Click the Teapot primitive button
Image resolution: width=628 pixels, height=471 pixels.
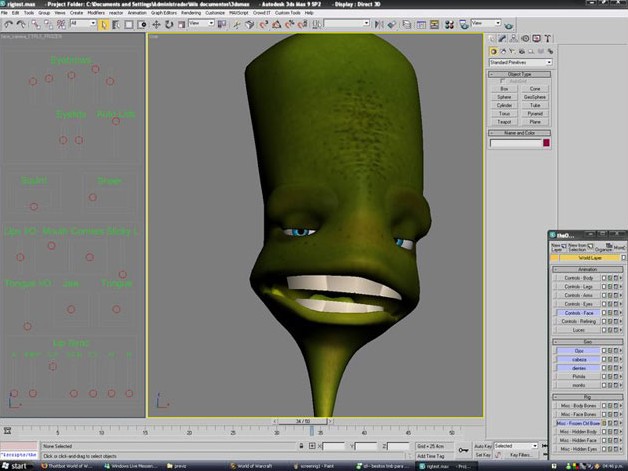point(505,121)
